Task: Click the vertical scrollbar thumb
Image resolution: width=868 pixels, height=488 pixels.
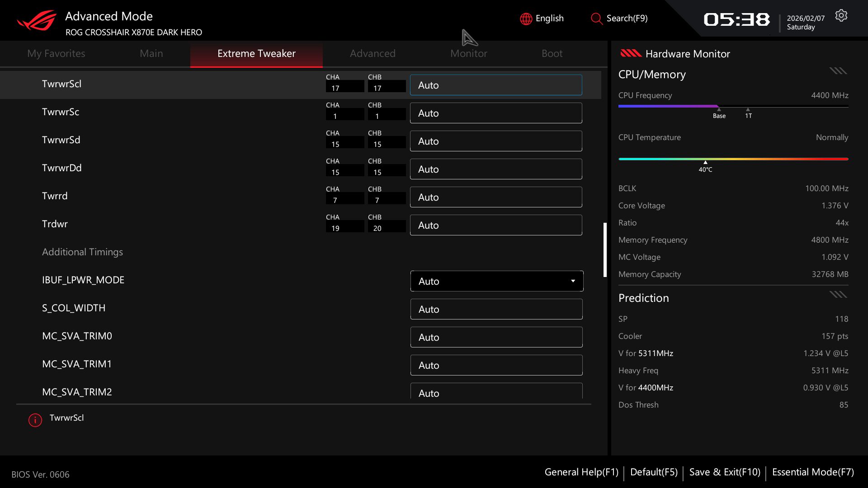Action: click(x=605, y=249)
